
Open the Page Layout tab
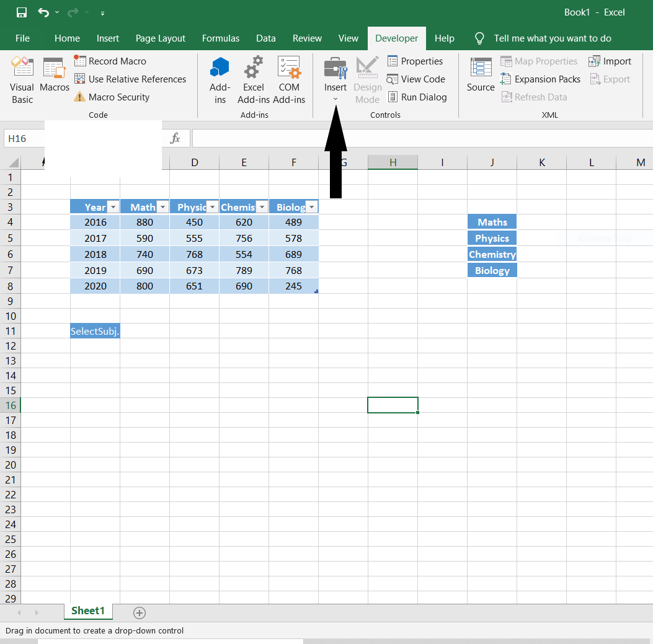161,38
